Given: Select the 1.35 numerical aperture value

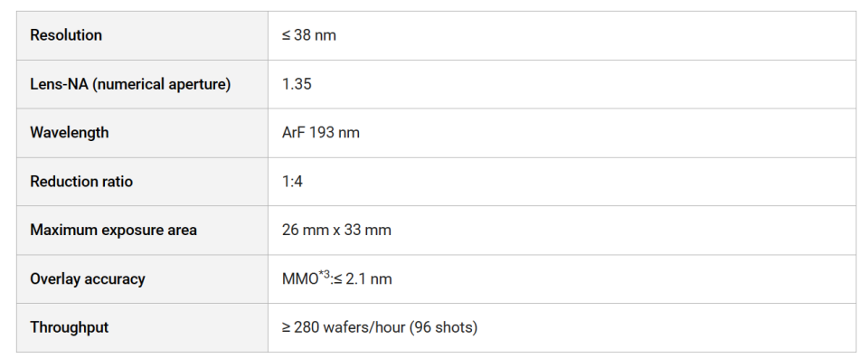Looking at the screenshot, I should point(297,84).
